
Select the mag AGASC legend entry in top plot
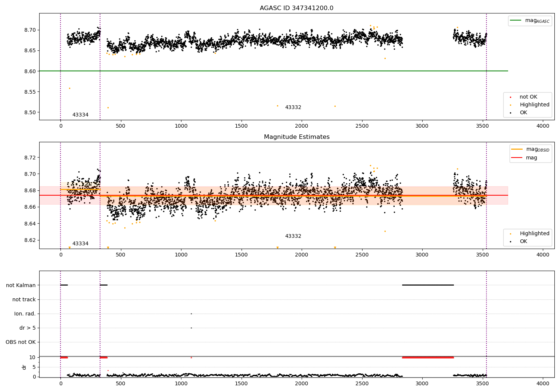tap(530, 21)
